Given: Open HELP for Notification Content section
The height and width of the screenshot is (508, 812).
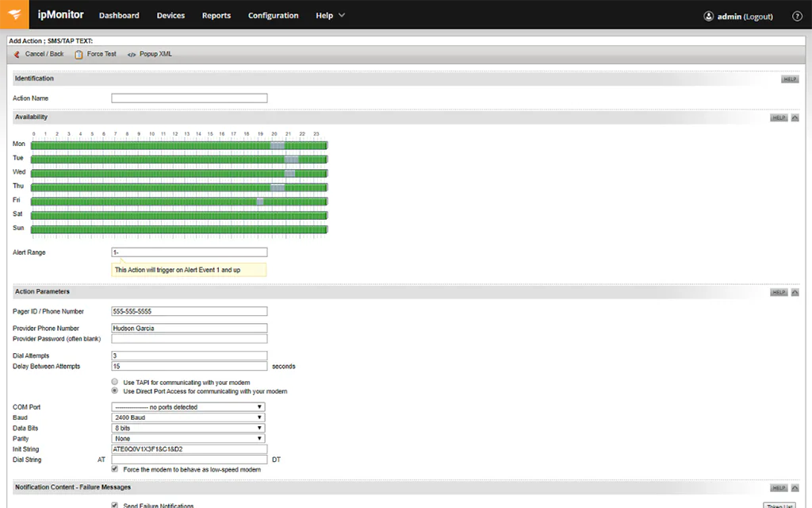Looking at the screenshot, I should click(x=779, y=488).
